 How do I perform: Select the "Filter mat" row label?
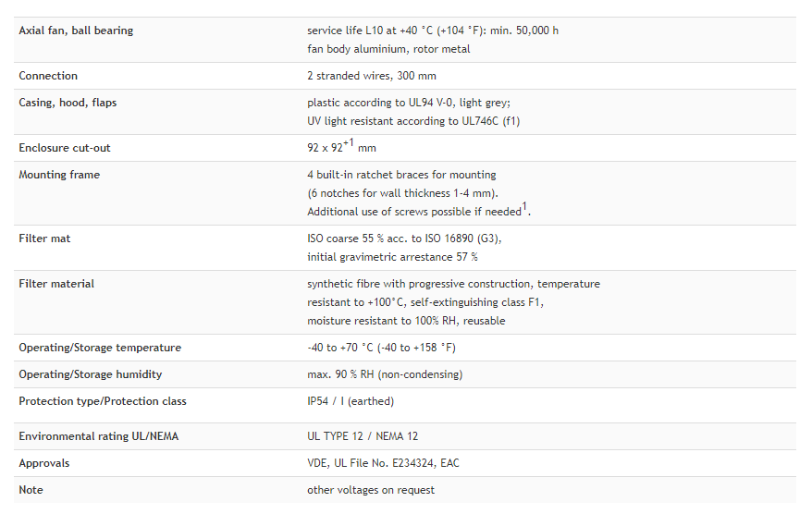[x=44, y=239]
